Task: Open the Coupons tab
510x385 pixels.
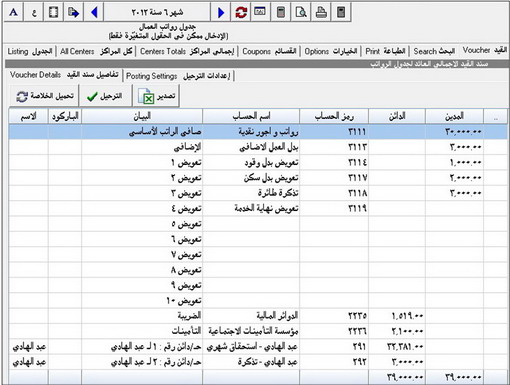Action: point(269,51)
